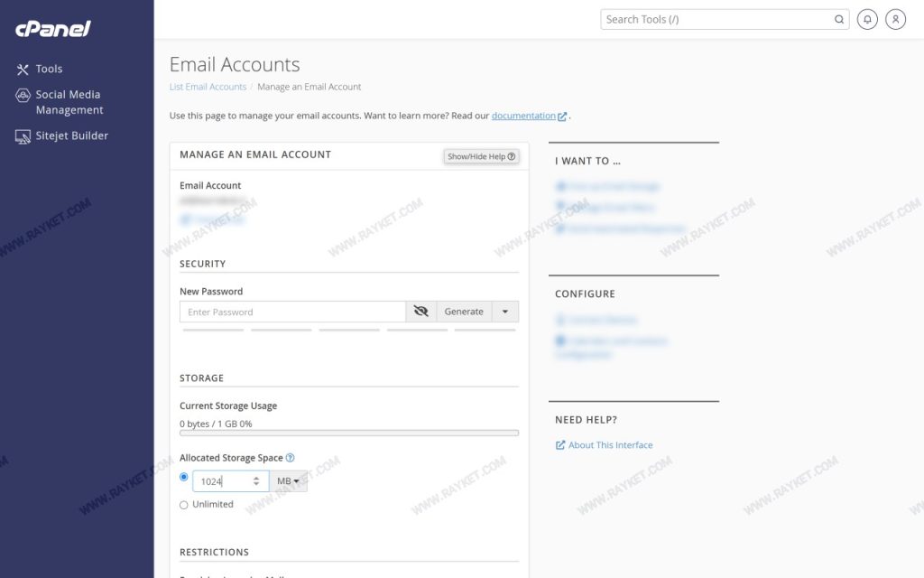Select the Unlimited storage radio button
Viewport: 924px width, 578px height.
[x=184, y=505]
